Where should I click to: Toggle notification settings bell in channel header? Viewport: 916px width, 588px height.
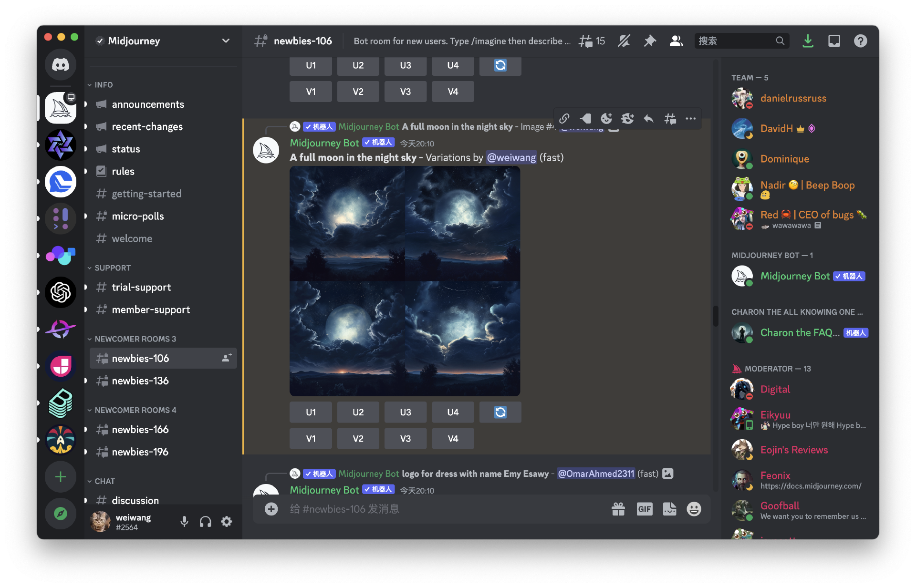click(x=624, y=41)
